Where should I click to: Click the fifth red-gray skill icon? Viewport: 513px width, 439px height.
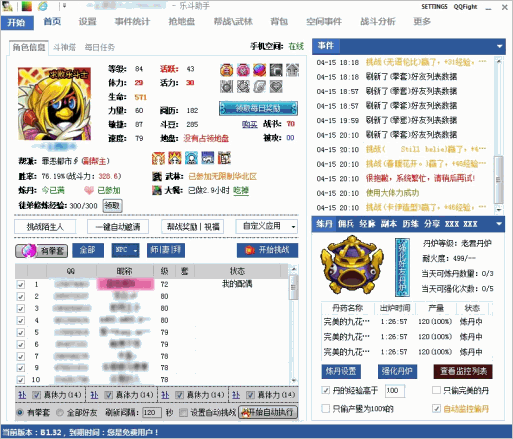(224, 158)
